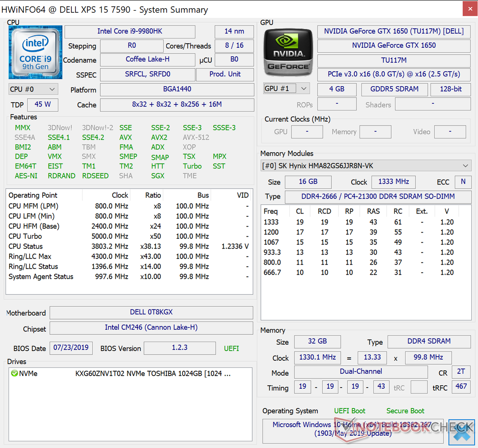Viewport: 478px width, 448px height.
Task: Click the BIOS version 1.2.3 field
Action: [180, 348]
